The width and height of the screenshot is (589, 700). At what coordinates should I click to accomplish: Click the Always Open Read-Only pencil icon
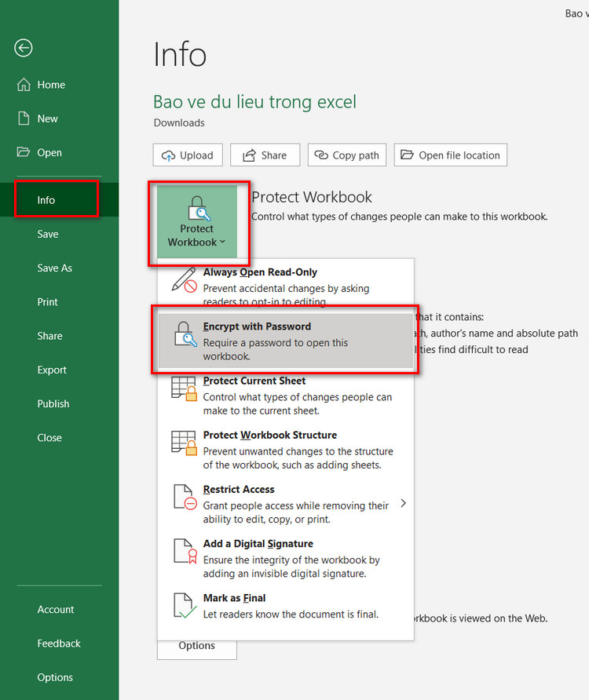[x=185, y=280]
